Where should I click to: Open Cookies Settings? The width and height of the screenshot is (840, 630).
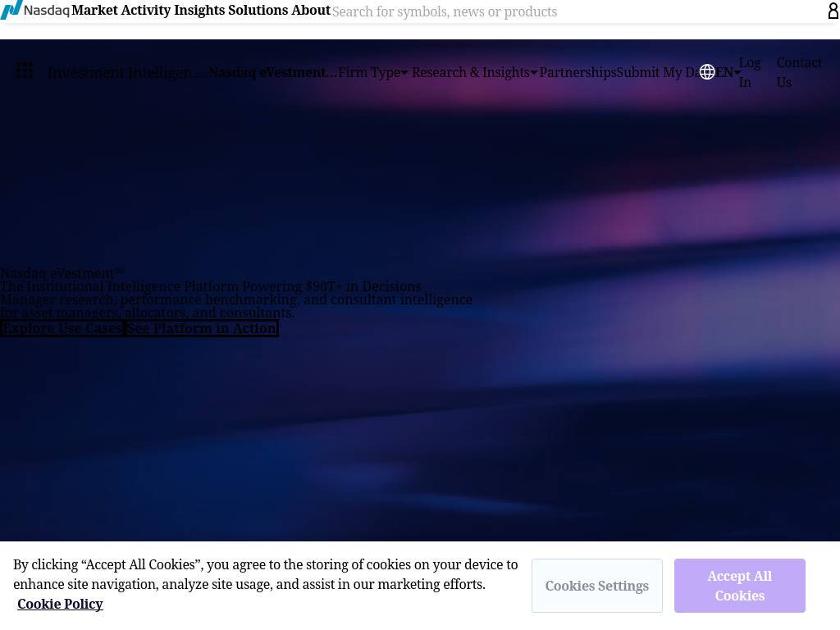click(x=597, y=586)
